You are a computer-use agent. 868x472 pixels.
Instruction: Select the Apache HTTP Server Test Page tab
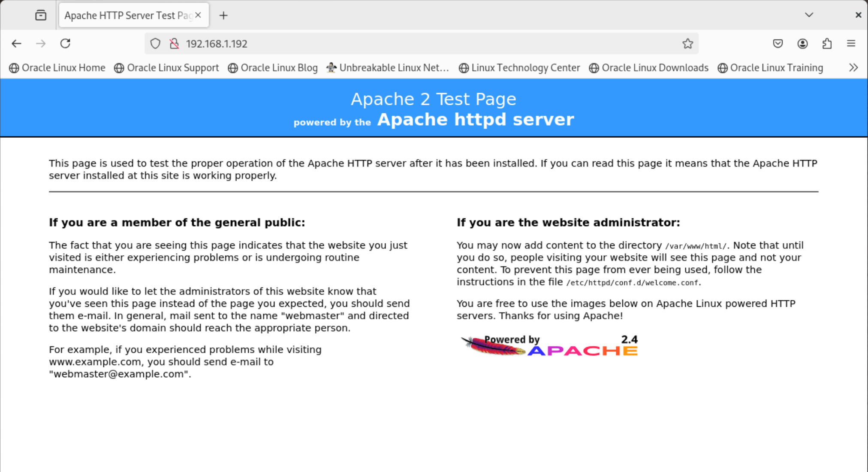click(128, 15)
